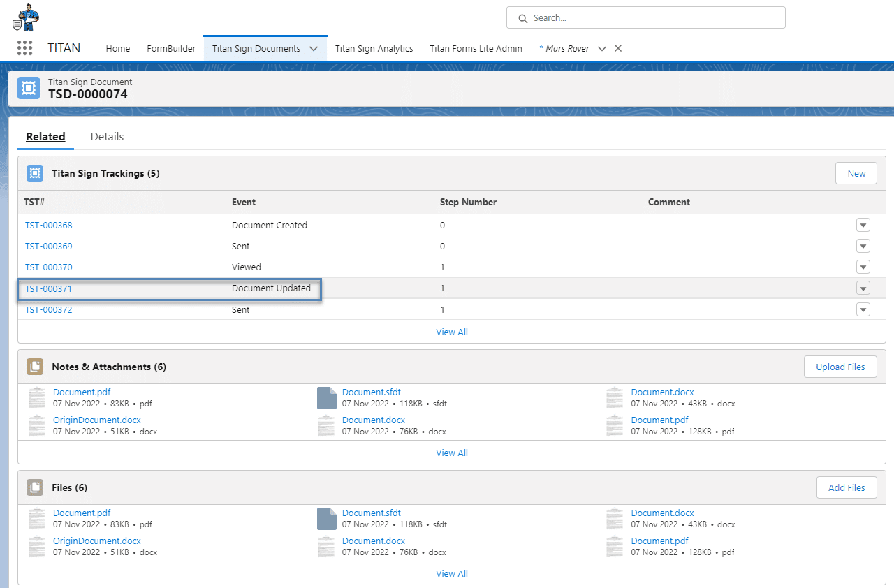Open row actions menu for TST-000369

point(863,246)
